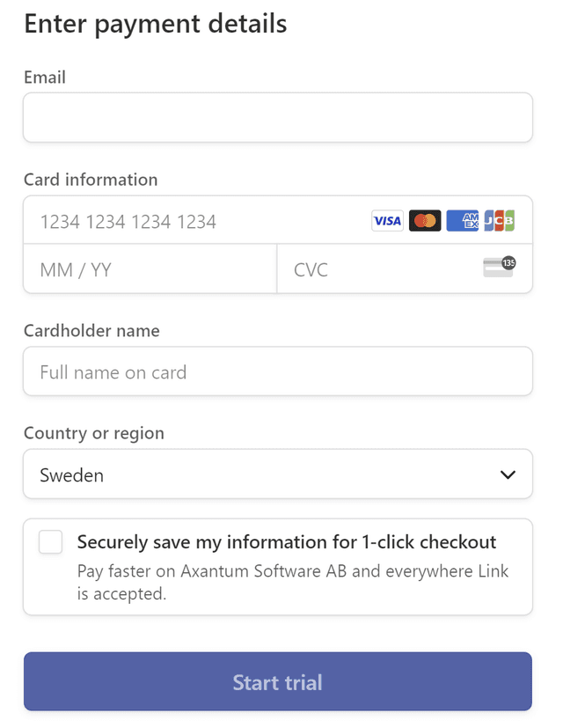Click the JCB card icon
This screenshot has height=728, width=563.
point(499,220)
